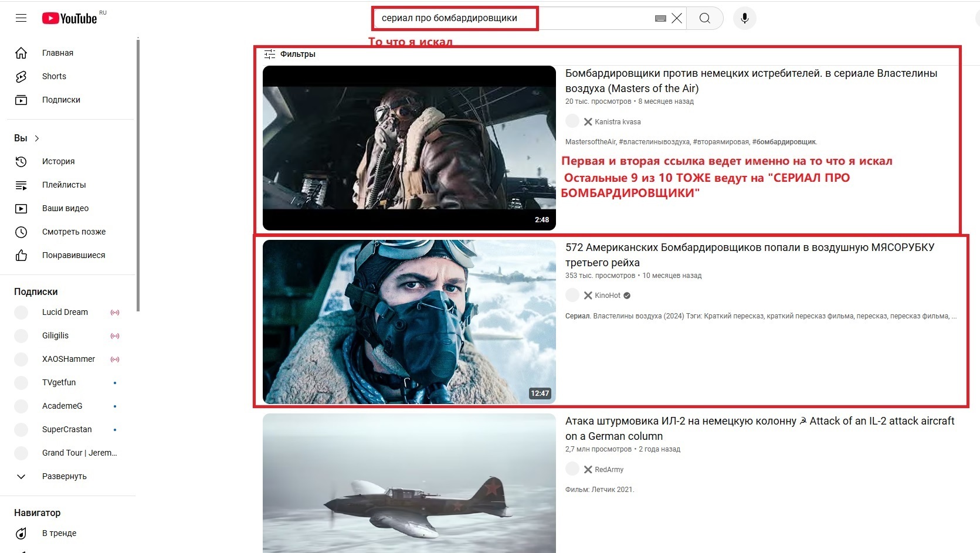980x553 pixels.
Task: Open the on-screen keyboard icon in search
Action: [660, 18]
